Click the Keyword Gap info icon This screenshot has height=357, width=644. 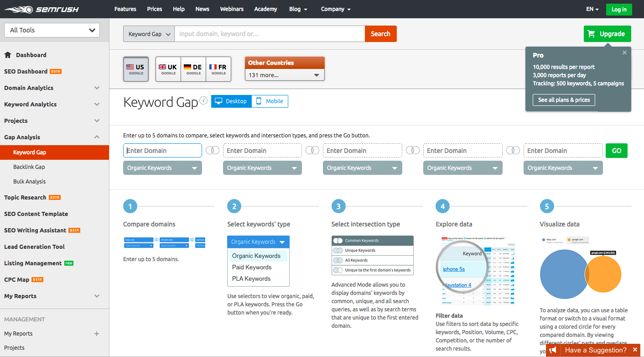click(x=204, y=100)
